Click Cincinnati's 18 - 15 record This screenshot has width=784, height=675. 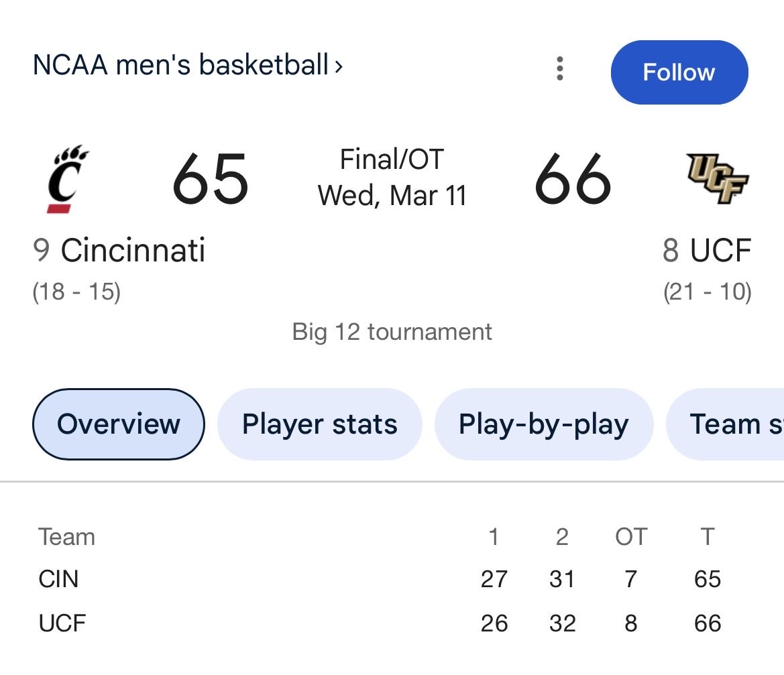(76, 292)
